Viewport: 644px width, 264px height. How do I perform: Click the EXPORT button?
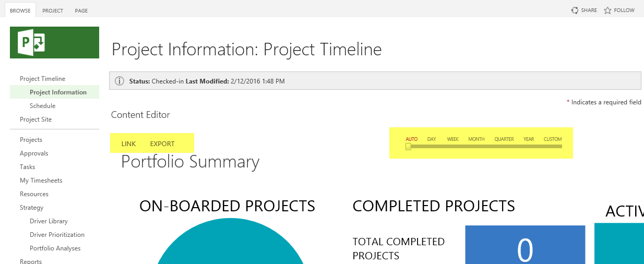pos(162,144)
